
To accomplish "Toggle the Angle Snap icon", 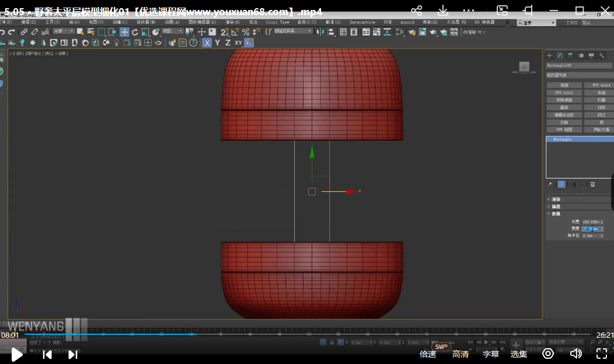I will point(235,32).
